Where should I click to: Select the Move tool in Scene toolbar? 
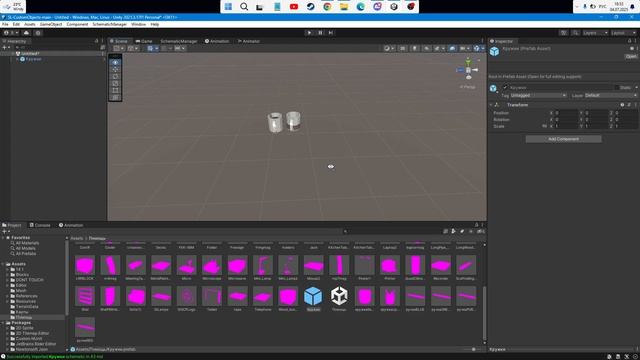tap(116, 69)
